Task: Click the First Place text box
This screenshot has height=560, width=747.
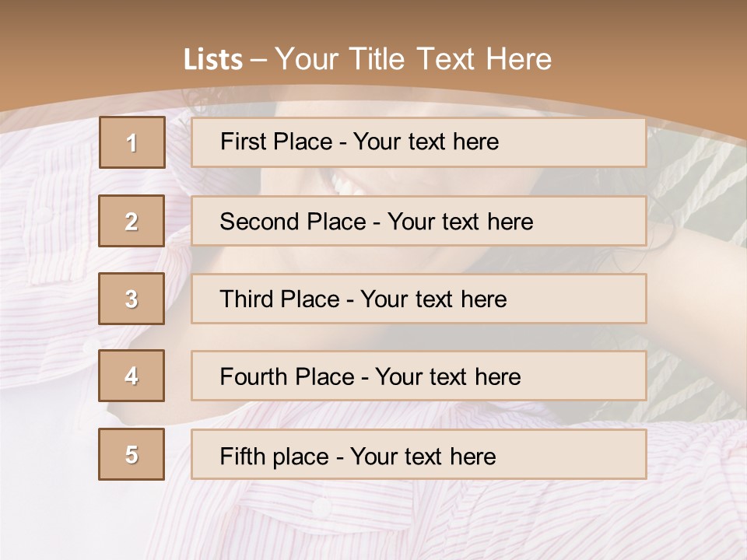Action: point(419,142)
